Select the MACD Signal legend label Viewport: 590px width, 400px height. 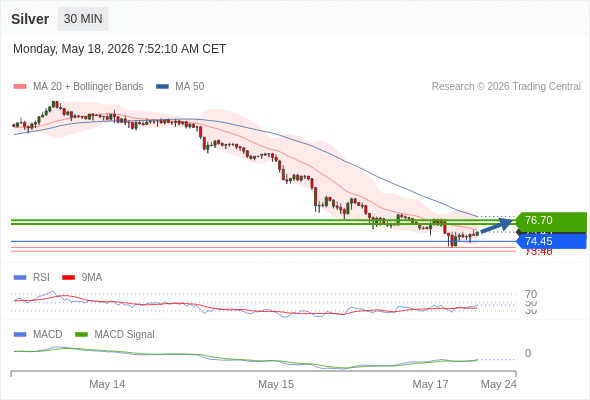[x=124, y=335]
